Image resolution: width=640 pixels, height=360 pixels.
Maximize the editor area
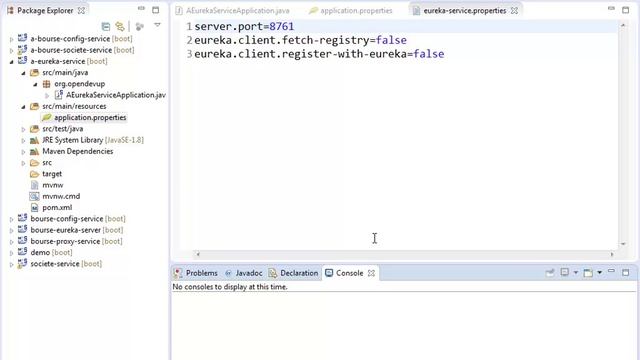click(625, 10)
